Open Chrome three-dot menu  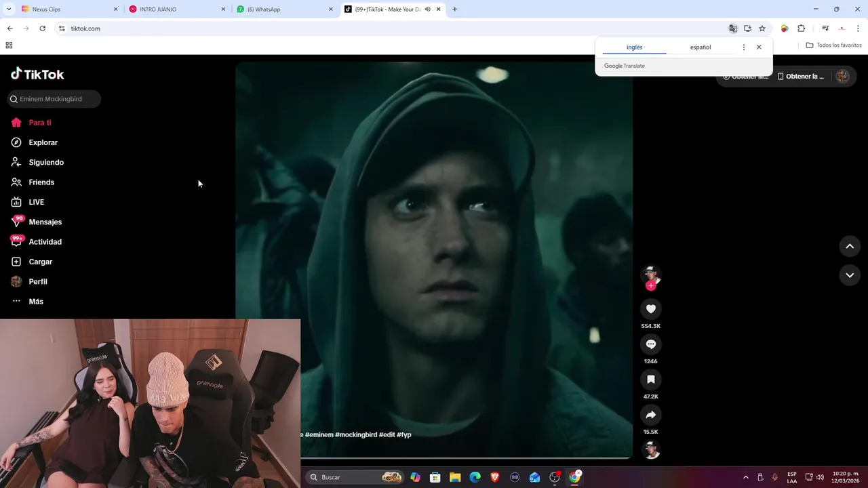[x=859, y=28]
